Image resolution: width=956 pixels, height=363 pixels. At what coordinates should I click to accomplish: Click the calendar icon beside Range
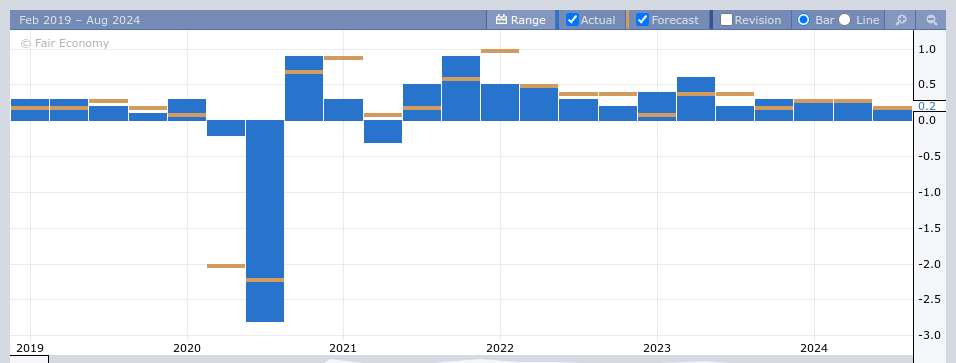[501, 20]
